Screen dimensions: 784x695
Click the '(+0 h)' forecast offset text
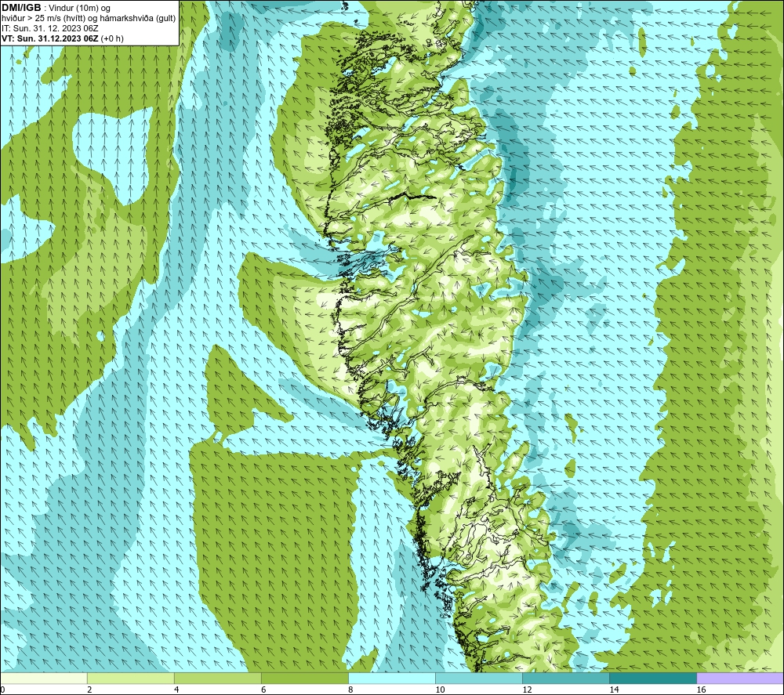[112, 38]
